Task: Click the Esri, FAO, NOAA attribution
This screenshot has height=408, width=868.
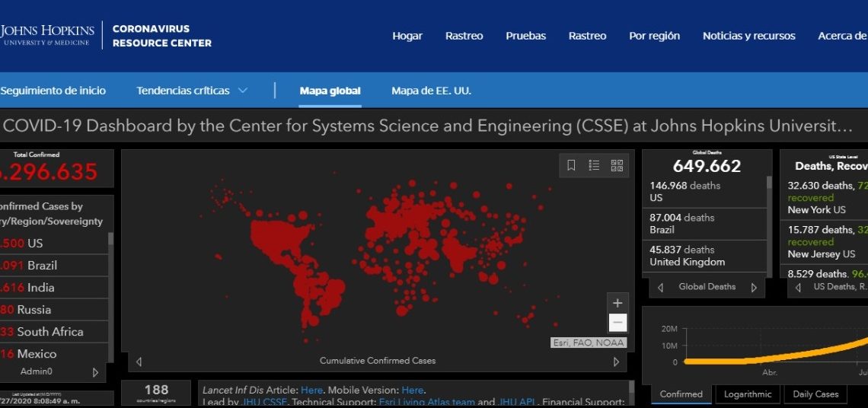Action: click(x=589, y=343)
